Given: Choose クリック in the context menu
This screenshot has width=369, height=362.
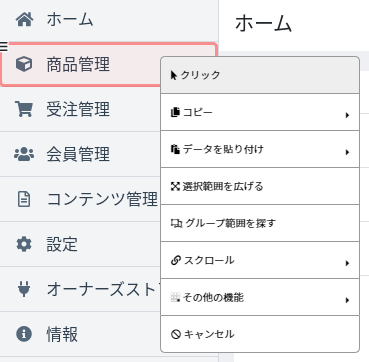Looking at the screenshot, I should [260, 75].
